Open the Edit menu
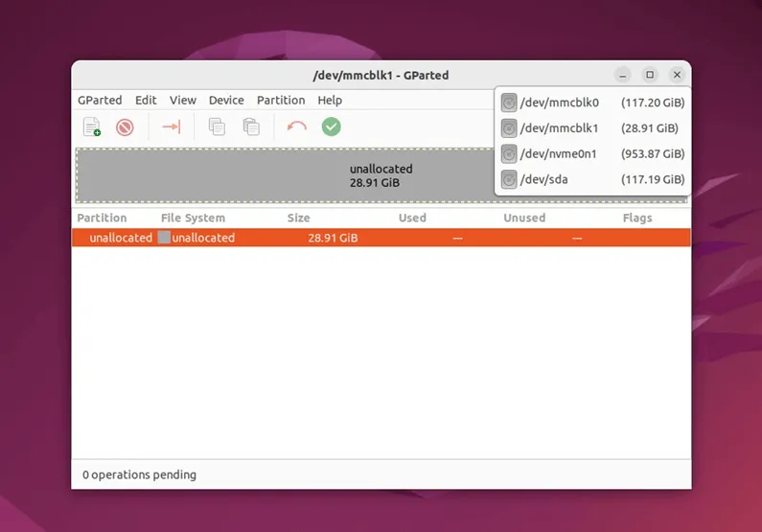Screen dimensions: 762x532 tap(146, 100)
